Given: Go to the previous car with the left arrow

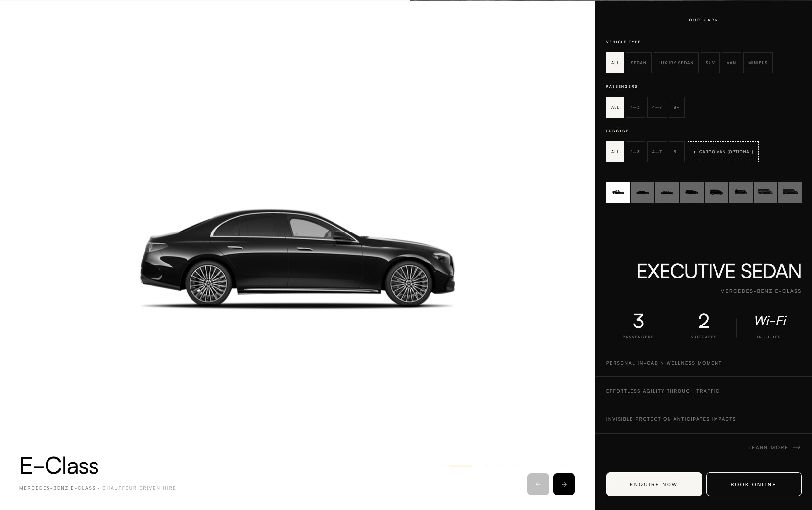Looking at the screenshot, I should pos(538,484).
